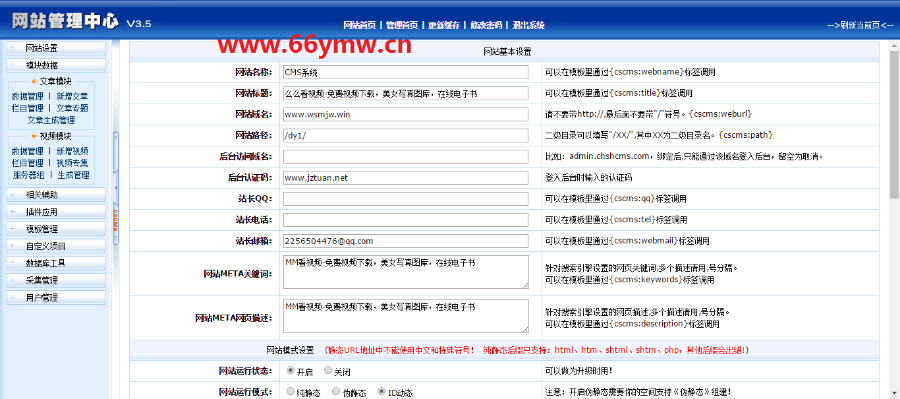This screenshot has width=900, height=399.
Task: Click the arrow icon beside 网站设置
Action: pyautogui.click(x=14, y=48)
